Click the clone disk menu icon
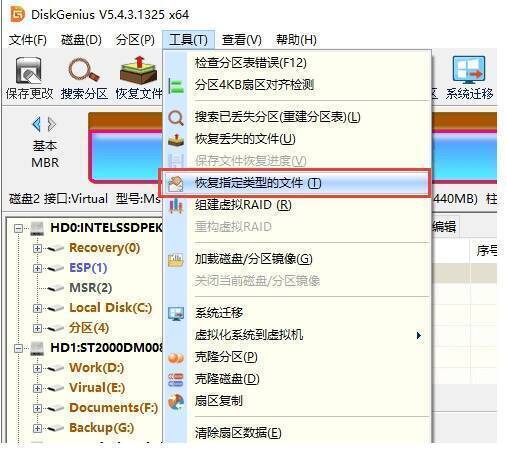Image resolution: width=507 pixels, height=450 pixels. pyautogui.click(x=176, y=379)
